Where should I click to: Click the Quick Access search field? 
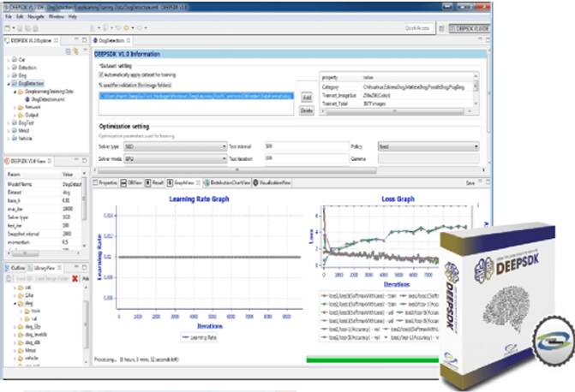point(417,28)
